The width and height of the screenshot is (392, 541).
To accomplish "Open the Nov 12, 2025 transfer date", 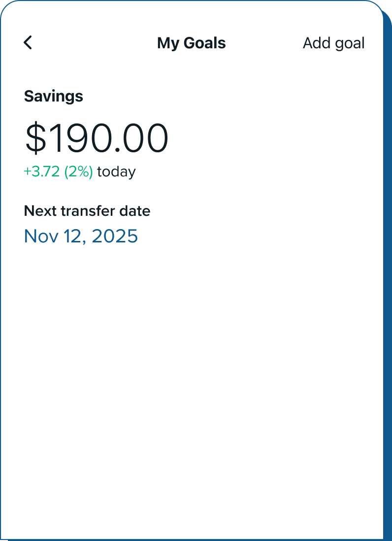I will pos(81,236).
